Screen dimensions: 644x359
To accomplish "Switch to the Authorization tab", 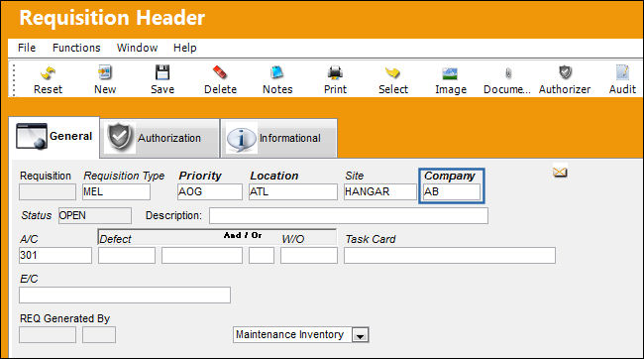I will (160, 138).
